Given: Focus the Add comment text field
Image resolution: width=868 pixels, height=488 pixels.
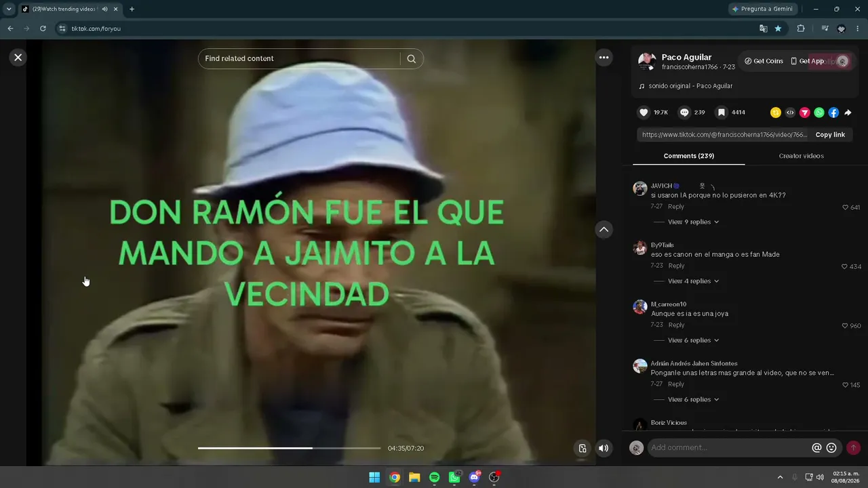Looking at the screenshot, I should 729,448.
